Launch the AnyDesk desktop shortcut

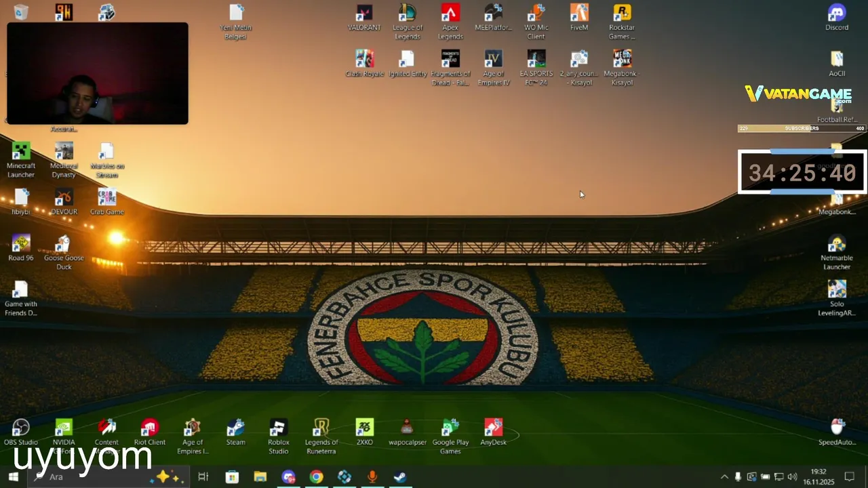pos(493,432)
